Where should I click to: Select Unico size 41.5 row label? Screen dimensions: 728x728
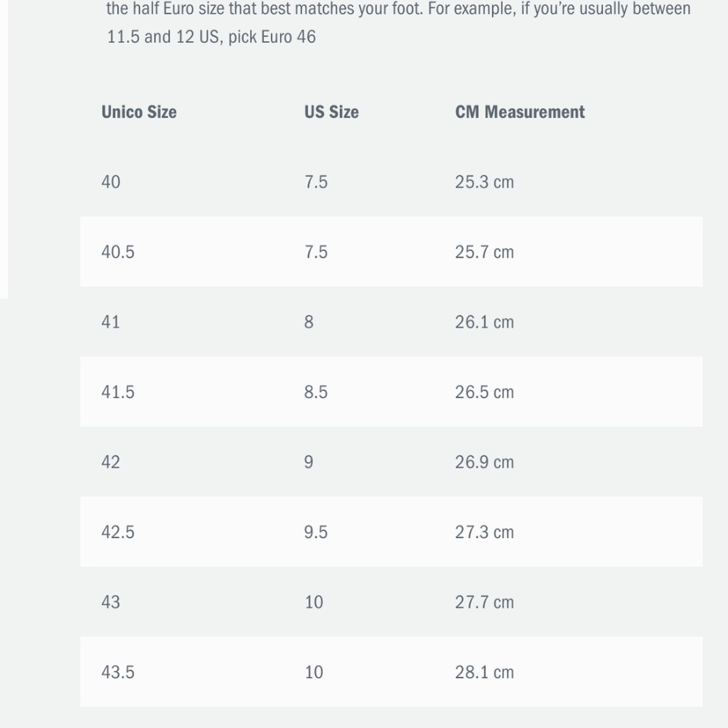point(118,392)
